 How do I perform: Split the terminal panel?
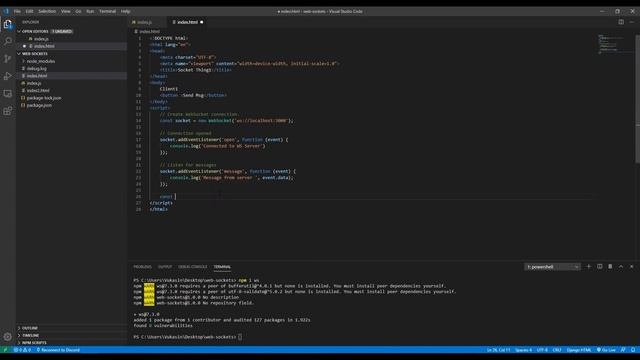600,267
